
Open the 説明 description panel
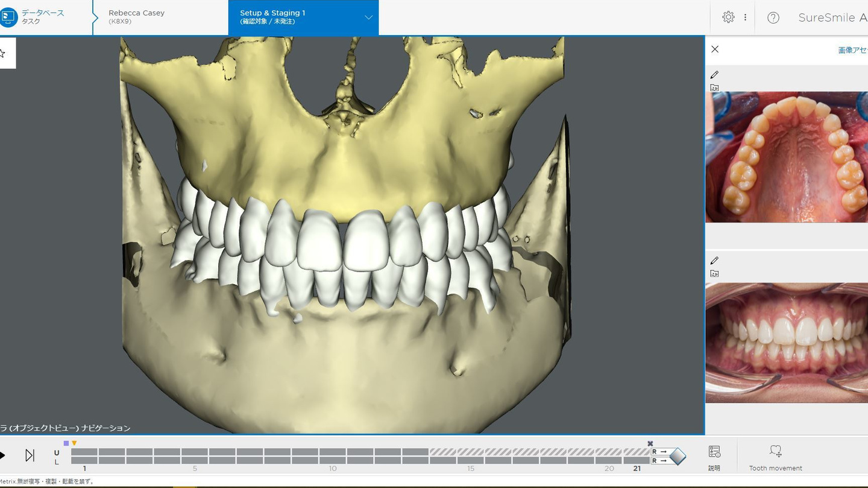pyautogui.click(x=714, y=457)
